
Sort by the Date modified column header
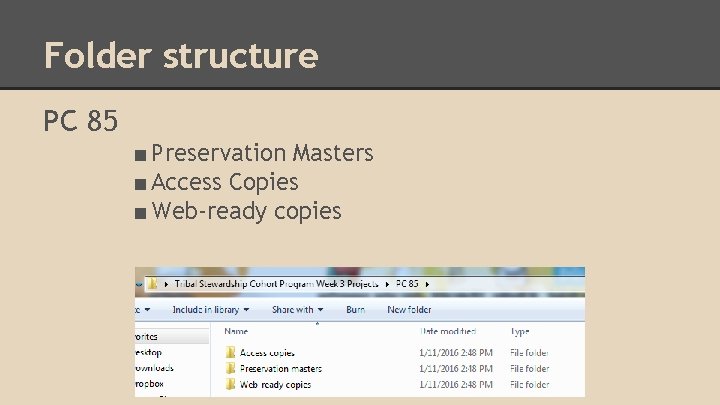(x=448, y=331)
